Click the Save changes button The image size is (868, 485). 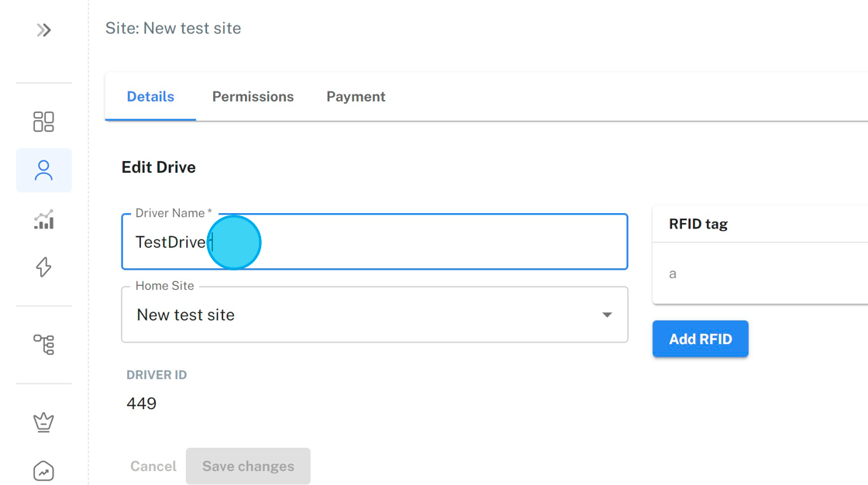point(248,466)
